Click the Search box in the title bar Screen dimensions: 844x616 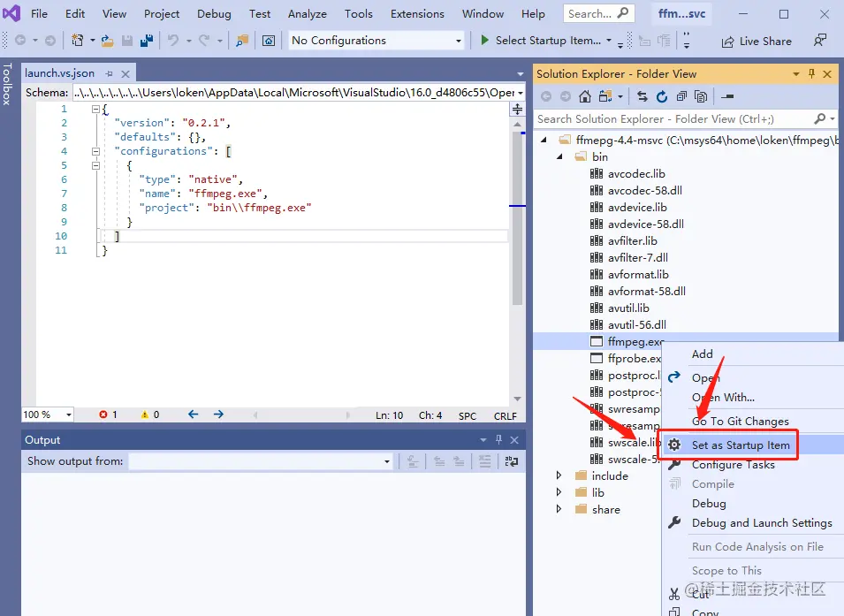[x=598, y=12]
